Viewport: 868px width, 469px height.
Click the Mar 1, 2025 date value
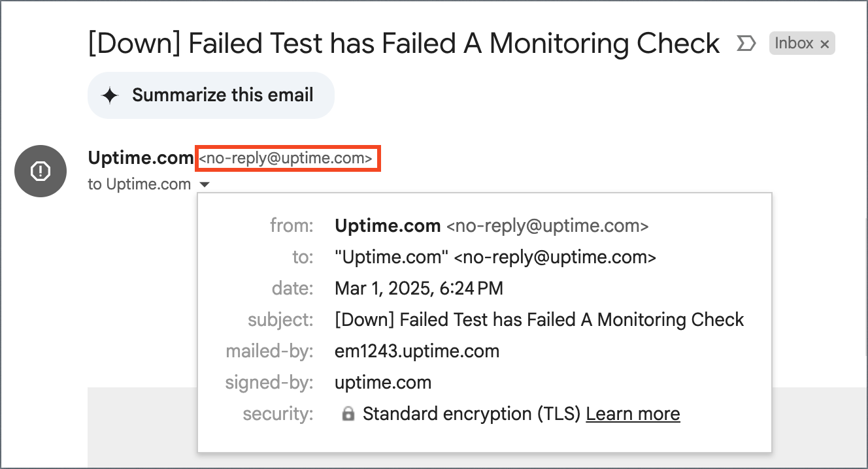pos(419,288)
